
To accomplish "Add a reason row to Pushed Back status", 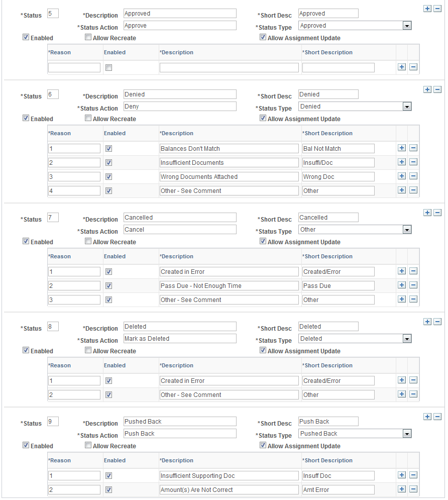I will (x=402, y=475).
